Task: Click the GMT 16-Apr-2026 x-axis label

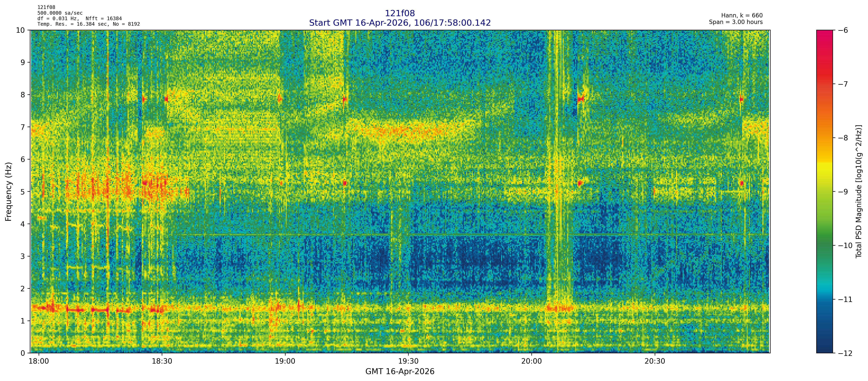Action: pos(400,372)
